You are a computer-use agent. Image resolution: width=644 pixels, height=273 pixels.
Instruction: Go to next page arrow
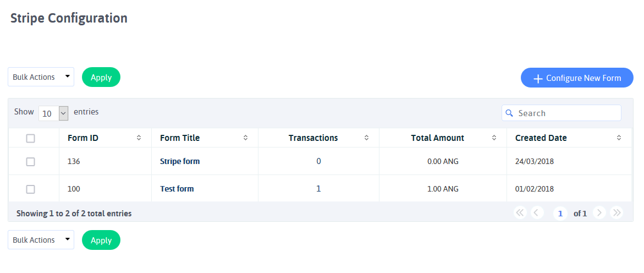pos(599,212)
